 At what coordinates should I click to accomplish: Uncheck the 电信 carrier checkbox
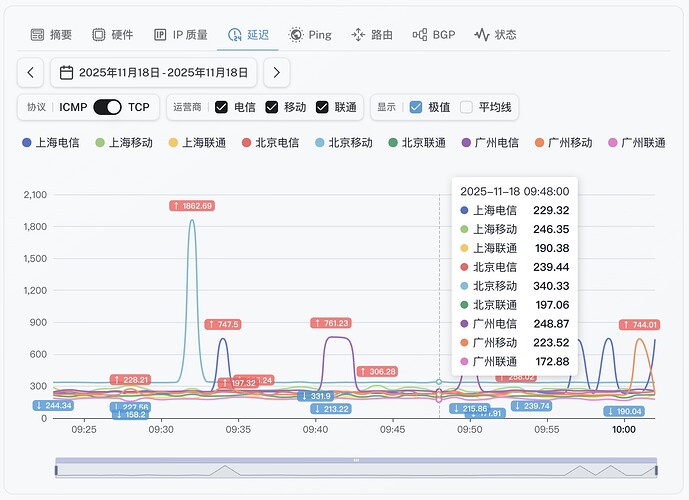point(222,107)
